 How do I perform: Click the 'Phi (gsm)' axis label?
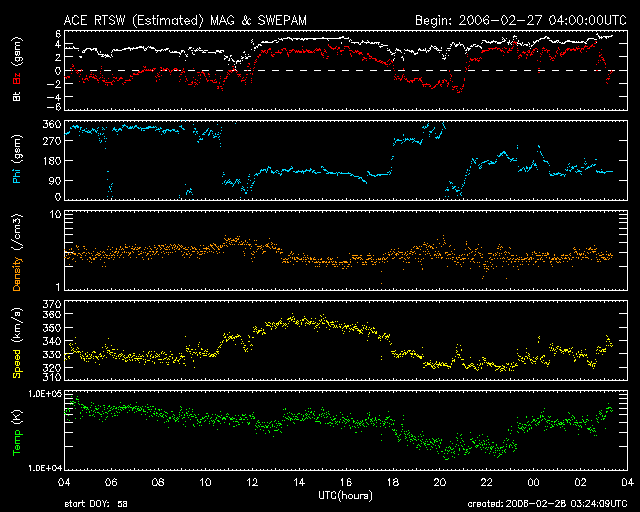pos(17,159)
